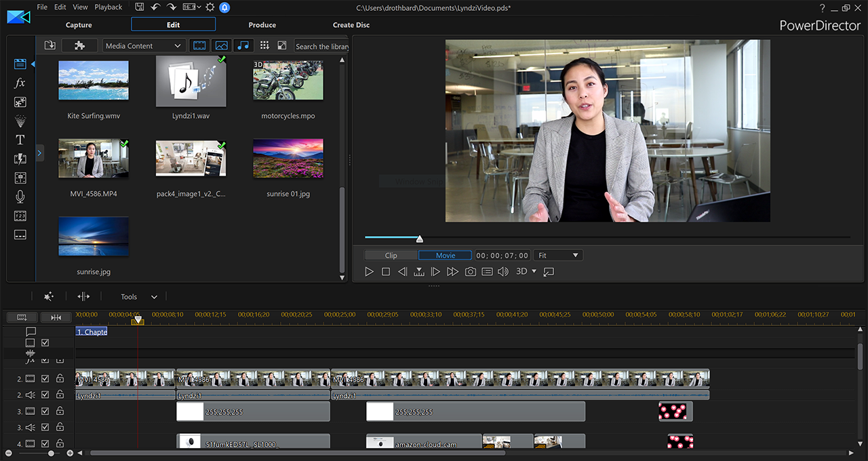
Task: Open the View menu
Action: tap(80, 7)
